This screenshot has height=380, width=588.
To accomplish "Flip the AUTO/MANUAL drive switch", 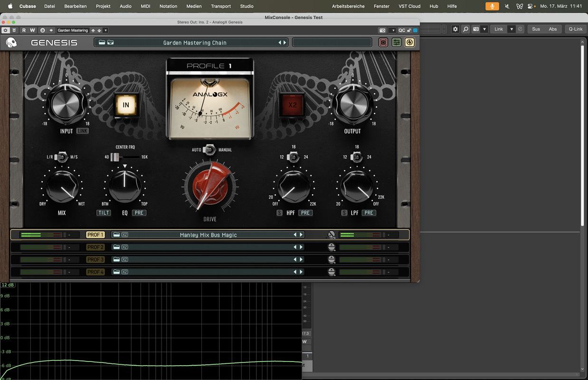I will pyautogui.click(x=209, y=150).
